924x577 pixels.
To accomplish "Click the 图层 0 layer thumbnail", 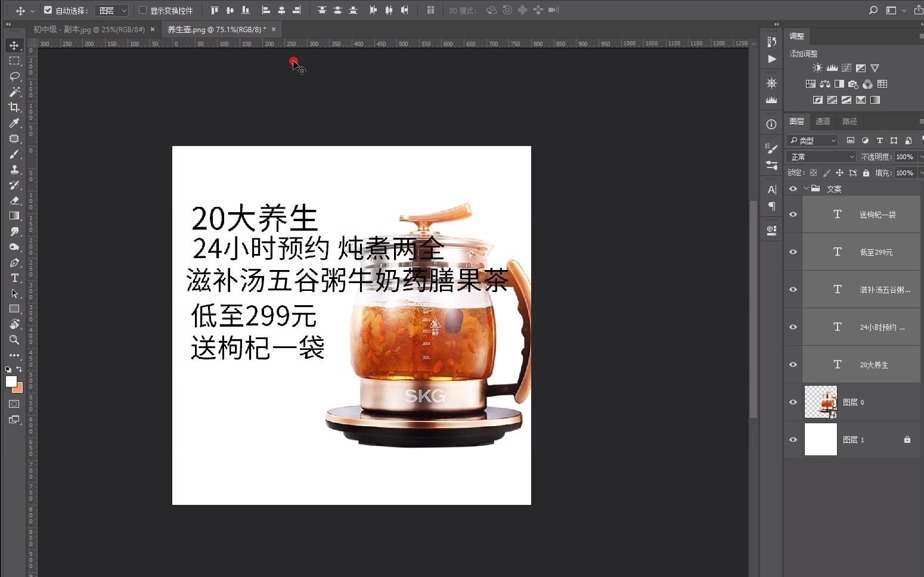I will click(821, 402).
